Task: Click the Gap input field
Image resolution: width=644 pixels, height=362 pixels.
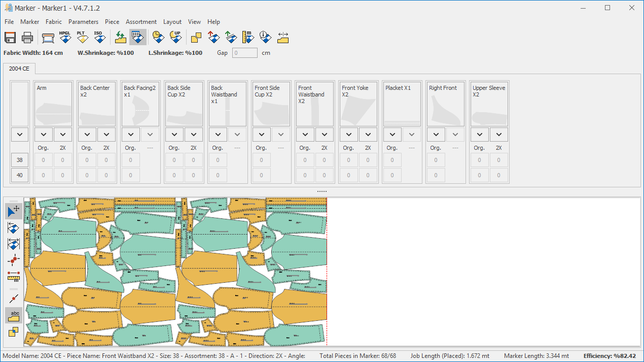Action: pos(244,53)
